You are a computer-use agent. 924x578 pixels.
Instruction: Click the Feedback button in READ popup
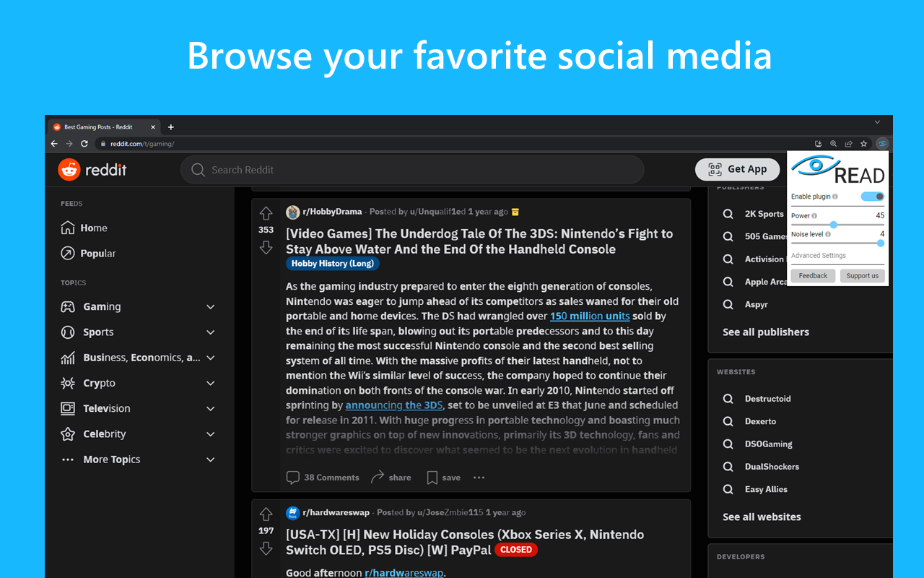click(813, 276)
